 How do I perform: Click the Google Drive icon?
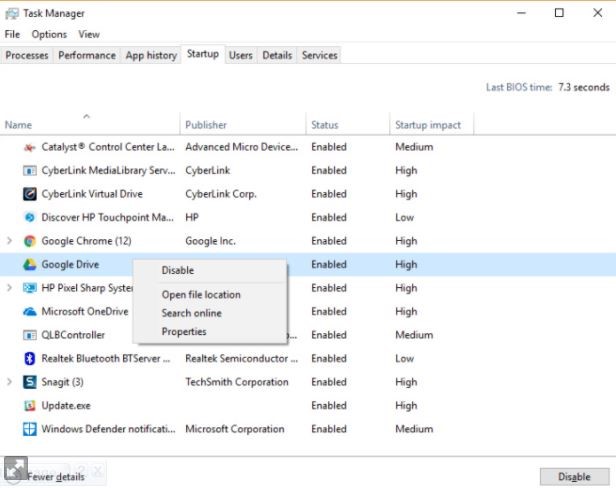[x=29, y=264]
